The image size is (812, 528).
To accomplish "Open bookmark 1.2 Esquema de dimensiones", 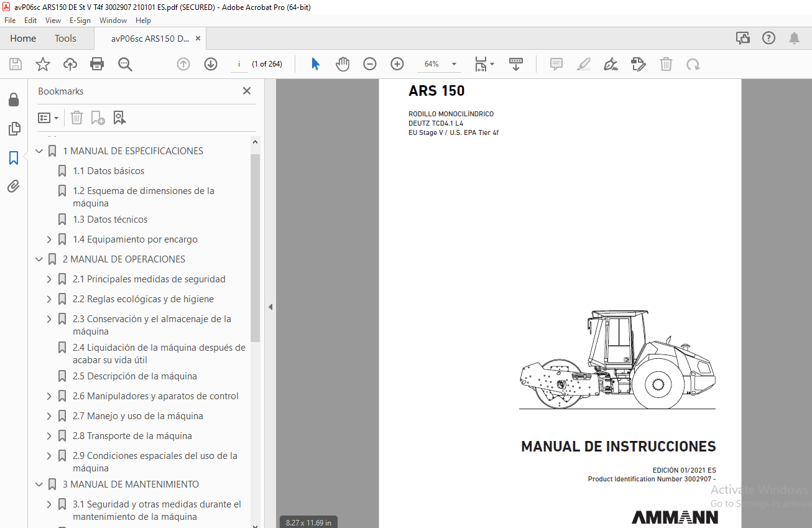I will point(144,197).
